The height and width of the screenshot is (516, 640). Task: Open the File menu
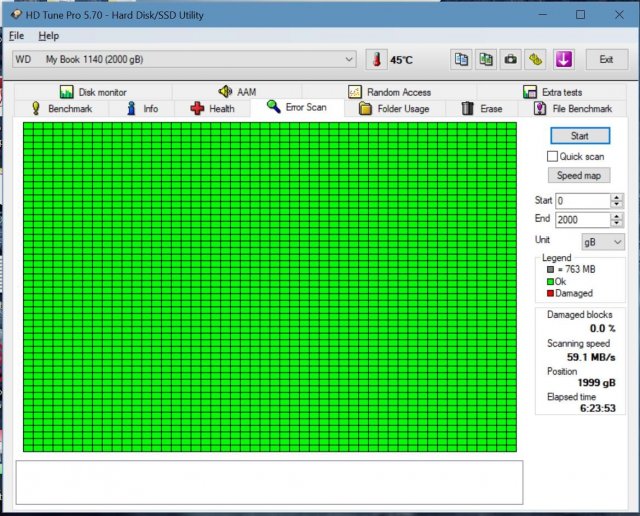point(16,35)
